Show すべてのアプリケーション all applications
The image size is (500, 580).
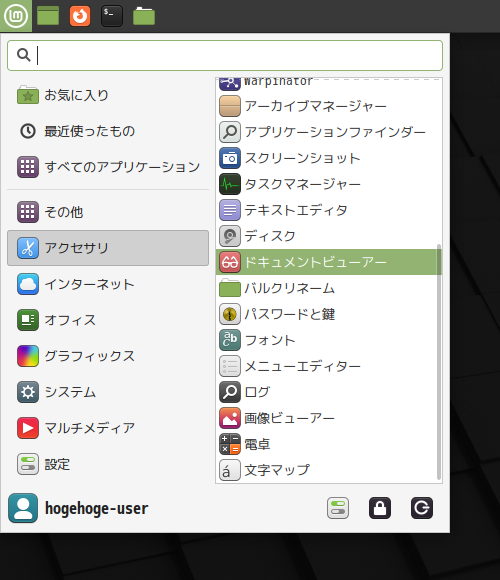coord(108,167)
